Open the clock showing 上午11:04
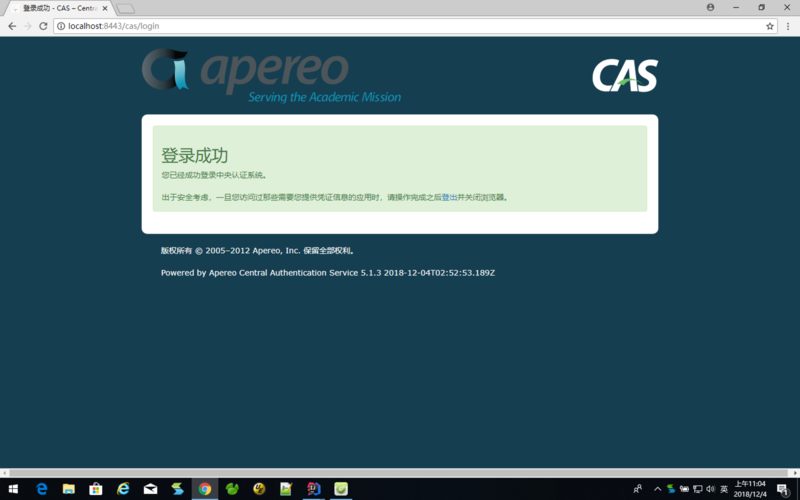Viewport: 800px width, 500px height. [x=750, y=489]
